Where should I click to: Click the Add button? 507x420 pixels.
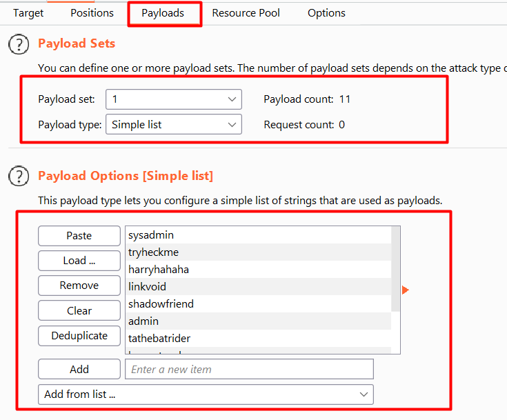pyautogui.click(x=79, y=369)
